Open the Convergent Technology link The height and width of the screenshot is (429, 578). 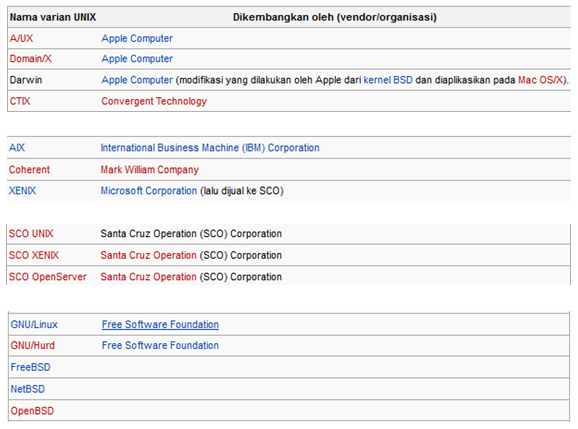coord(154,101)
